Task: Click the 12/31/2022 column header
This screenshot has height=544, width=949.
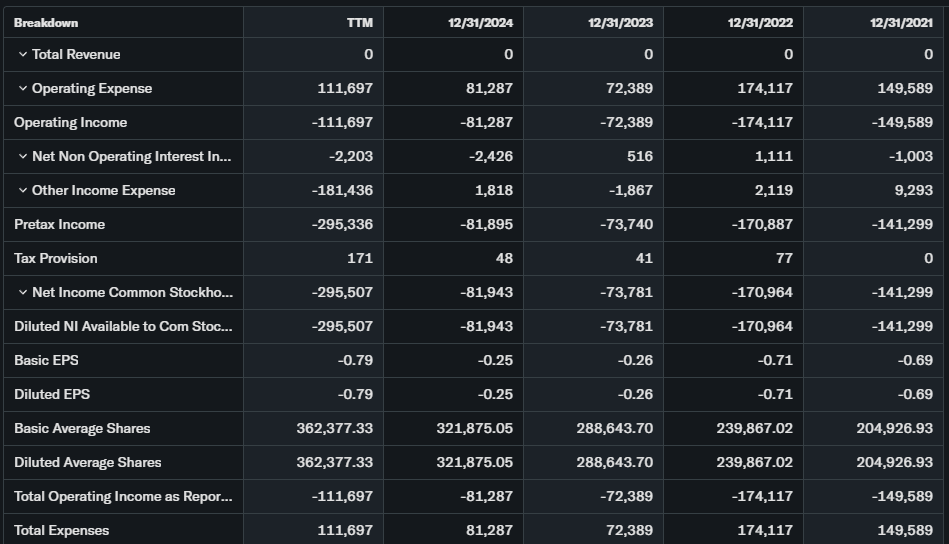Action: click(760, 22)
